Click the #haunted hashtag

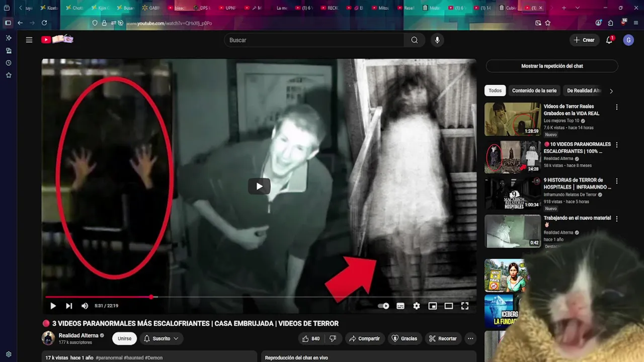pyautogui.click(x=134, y=358)
